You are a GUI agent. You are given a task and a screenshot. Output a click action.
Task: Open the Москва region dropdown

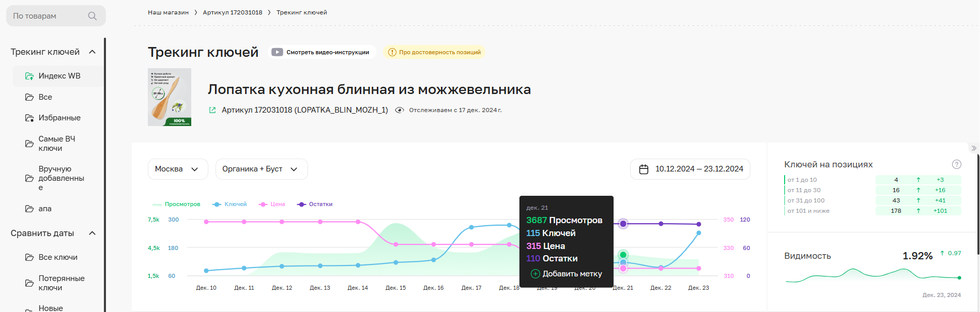[177, 169]
